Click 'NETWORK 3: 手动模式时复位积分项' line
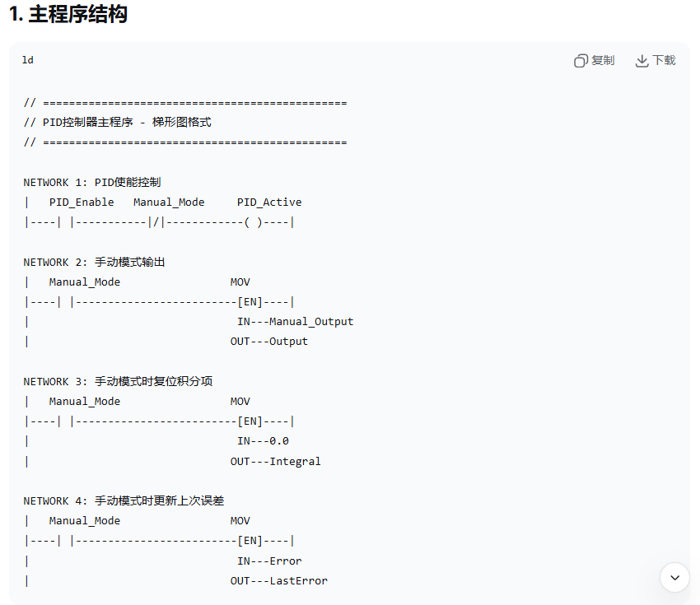The height and width of the screenshot is (605, 700). coord(118,381)
